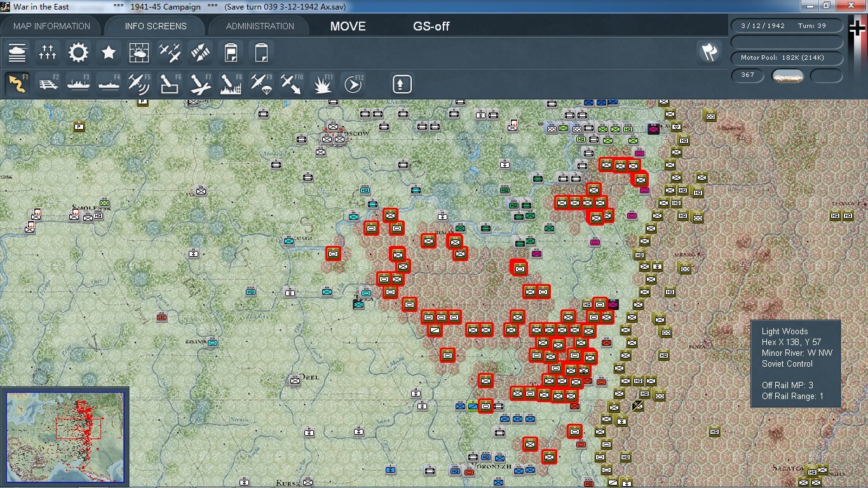Screen dimensions: 868x488
Task: Click the MOVE mode label
Action: (348, 27)
